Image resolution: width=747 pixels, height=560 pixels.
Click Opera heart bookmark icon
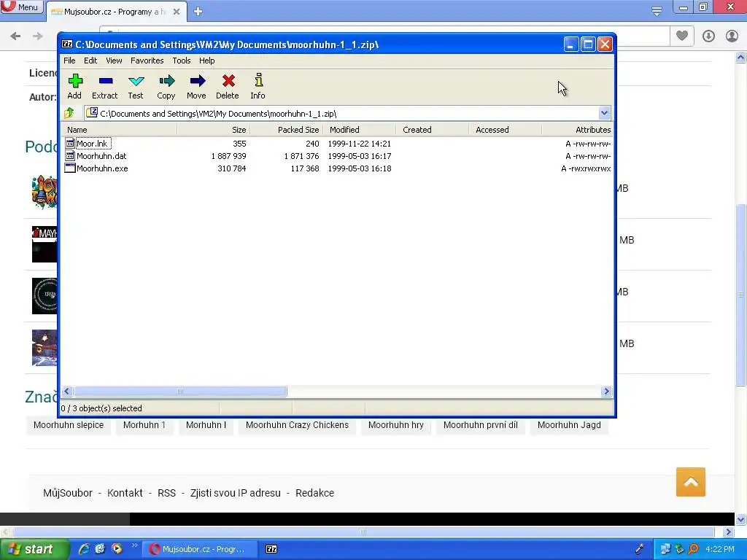[x=682, y=36]
